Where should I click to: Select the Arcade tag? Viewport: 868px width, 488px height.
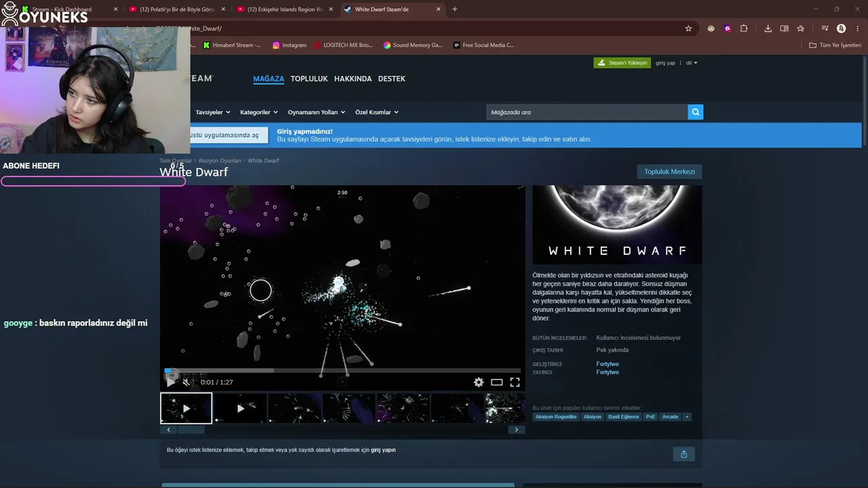point(670,417)
